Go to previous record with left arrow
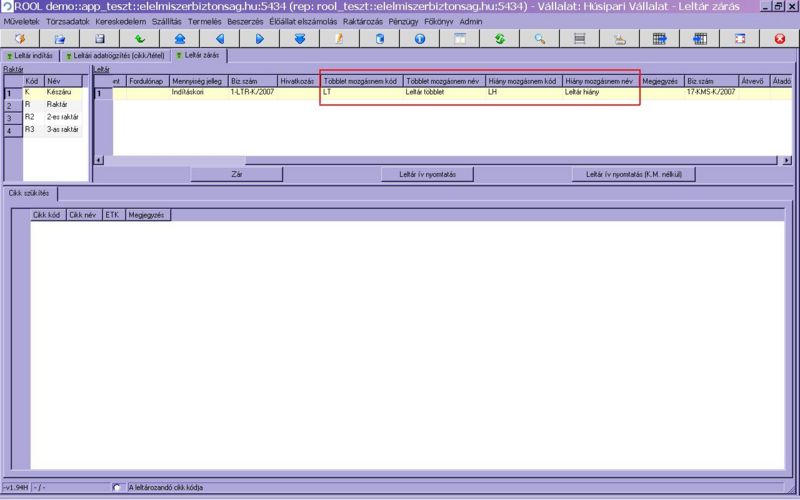This screenshot has height=500, width=800. (x=220, y=39)
